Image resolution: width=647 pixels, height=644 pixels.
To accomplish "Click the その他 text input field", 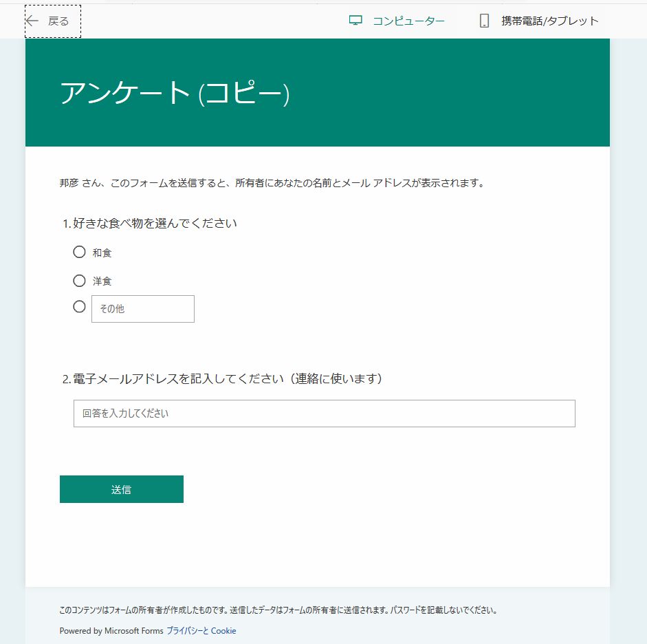I will [x=143, y=309].
